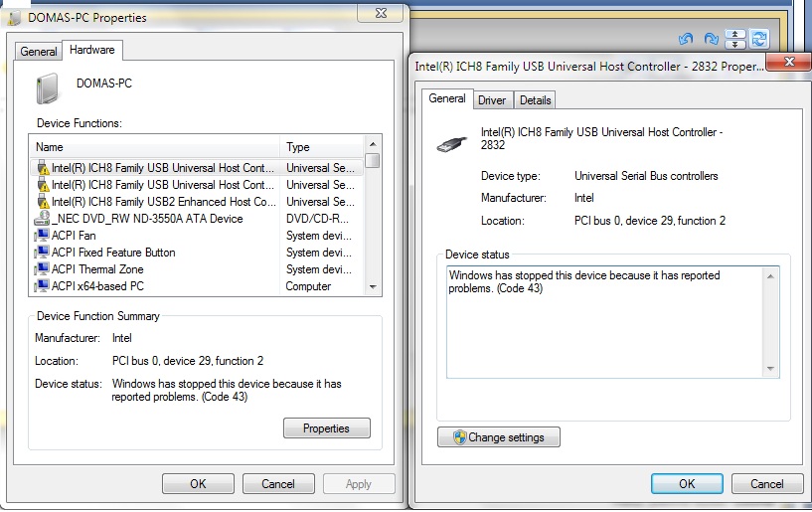Close the USB Host Controller properties window
This screenshot has height=512, width=812.
click(x=789, y=62)
